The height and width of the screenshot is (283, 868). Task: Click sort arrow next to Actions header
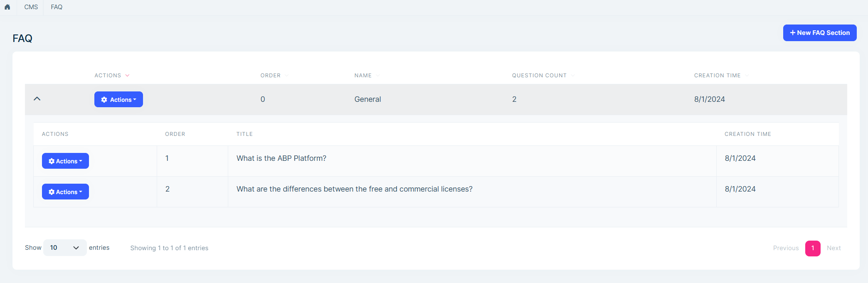click(x=127, y=76)
